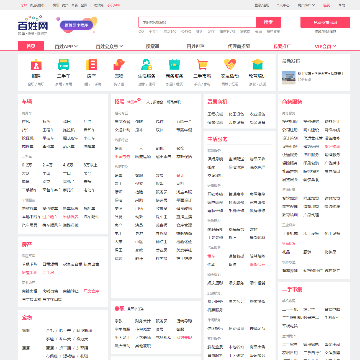Expand the red VIP dropdown in the nav bar
The width and height of the screenshot is (360, 360).
325,46
